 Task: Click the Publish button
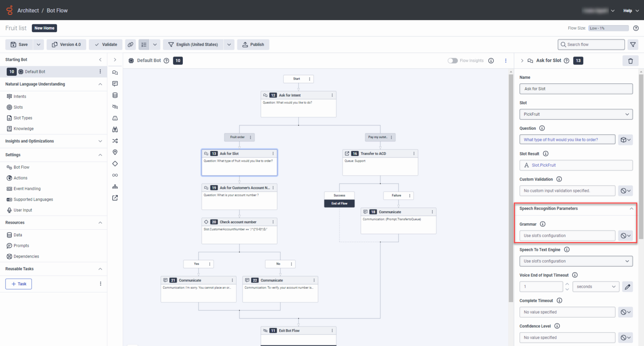pyautogui.click(x=253, y=44)
